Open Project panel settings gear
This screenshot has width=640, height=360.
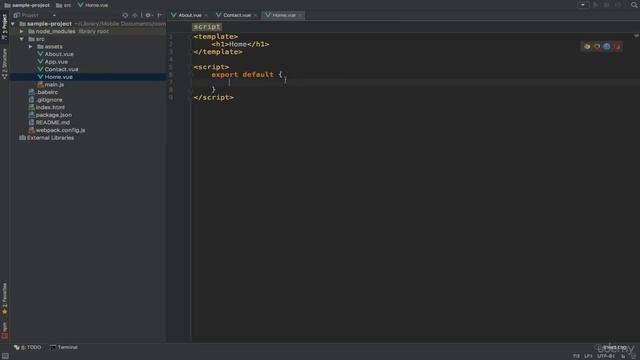pos(149,15)
